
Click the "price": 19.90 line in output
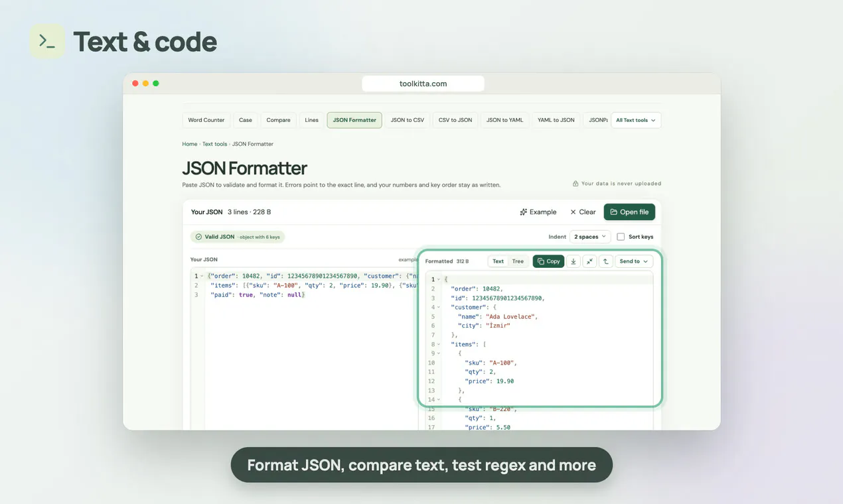pos(489,381)
